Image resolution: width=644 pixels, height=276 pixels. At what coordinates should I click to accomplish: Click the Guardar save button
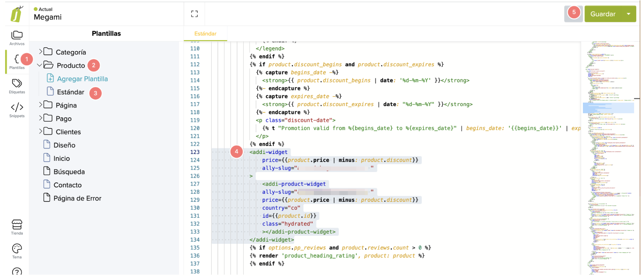click(x=603, y=14)
